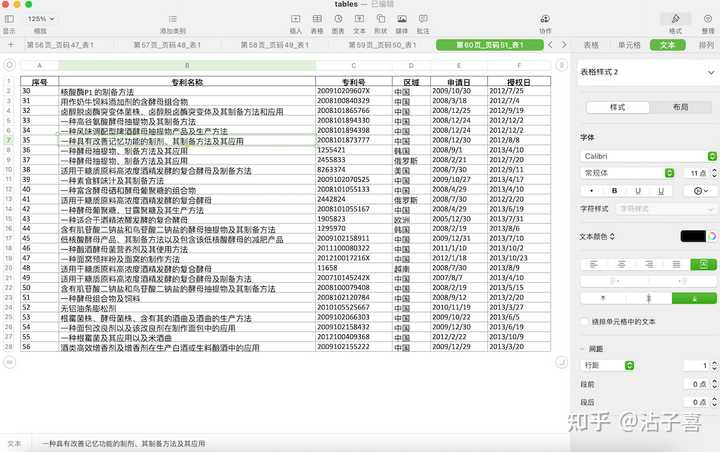Click the 表格 table toolbar icon

tap(317, 19)
